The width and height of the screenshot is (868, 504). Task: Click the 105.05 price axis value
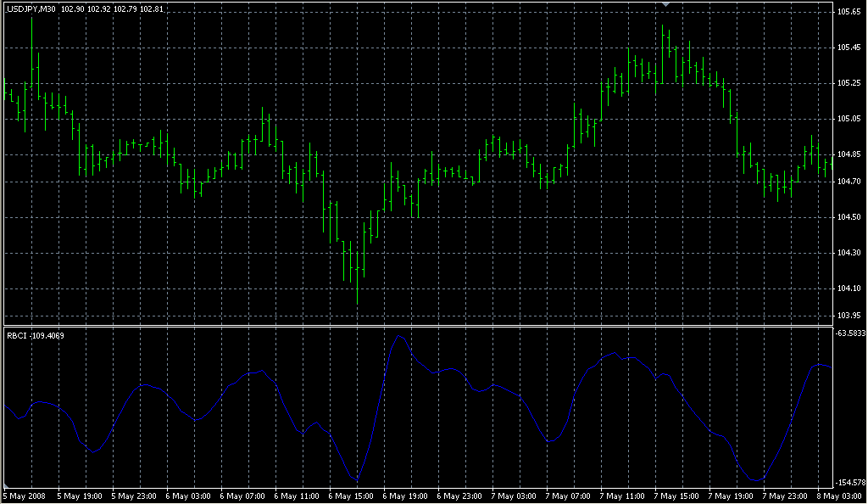849,119
